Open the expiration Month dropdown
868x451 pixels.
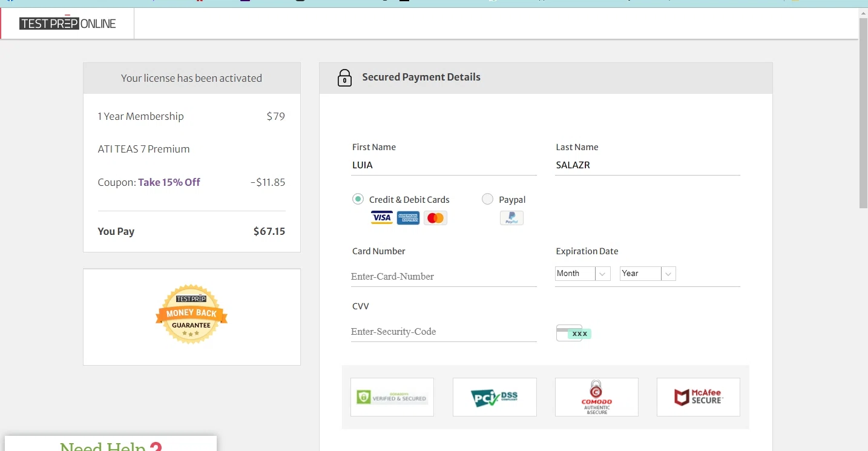pyautogui.click(x=582, y=274)
